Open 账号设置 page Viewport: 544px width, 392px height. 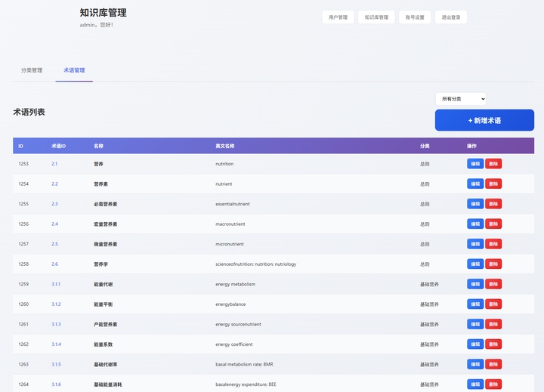click(415, 17)
